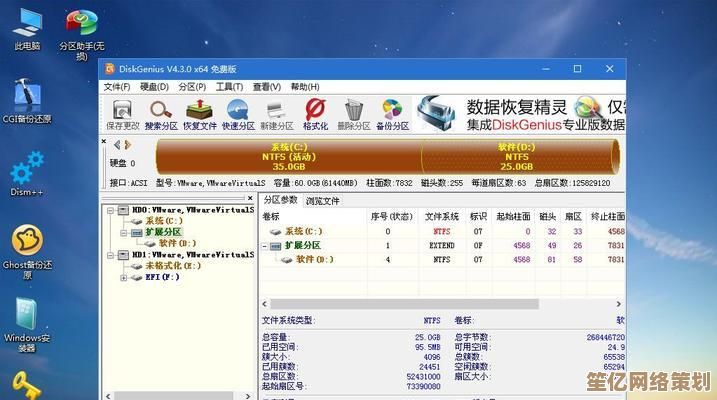The image size is (717, 400).
Task: Open Ghost备份还原 desktop icon
Action: pos(27,251)
